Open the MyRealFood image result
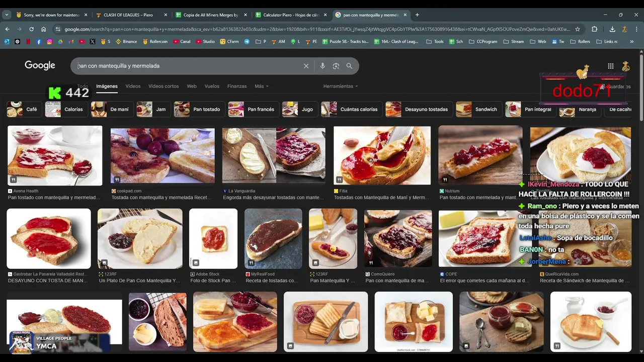644x362 pixels. coord(273,238)
